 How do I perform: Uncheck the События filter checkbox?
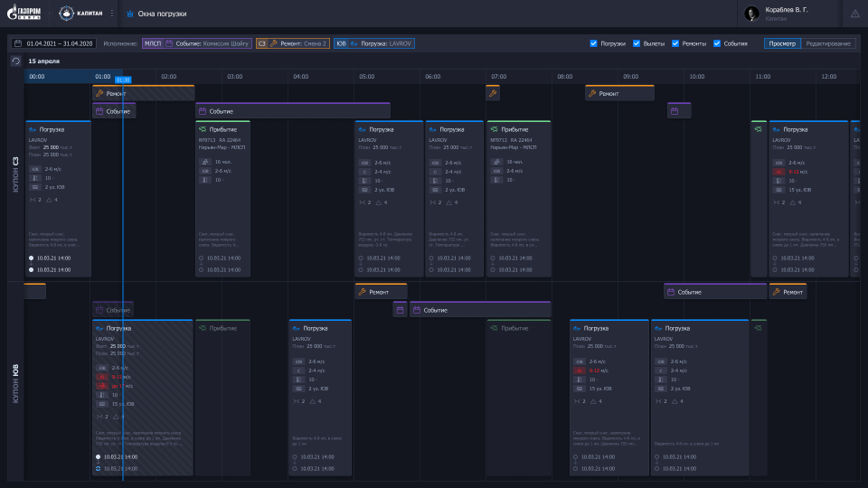pos(717,43)
